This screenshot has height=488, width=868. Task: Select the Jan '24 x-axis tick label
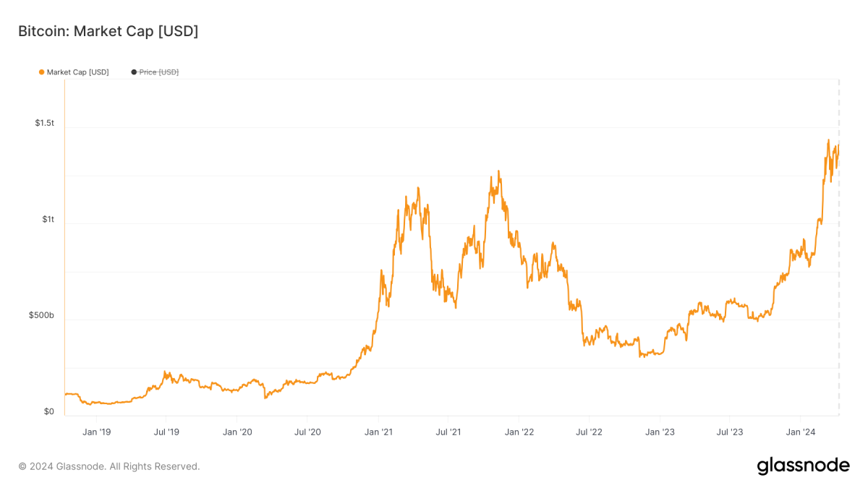point(800,432)
